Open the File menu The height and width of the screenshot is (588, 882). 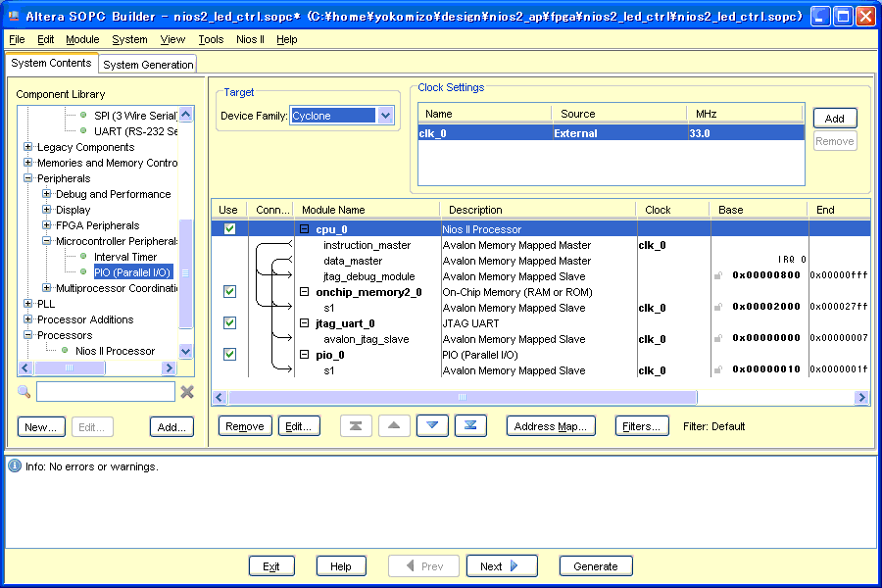pyautogui.click(x=17, y=39)
